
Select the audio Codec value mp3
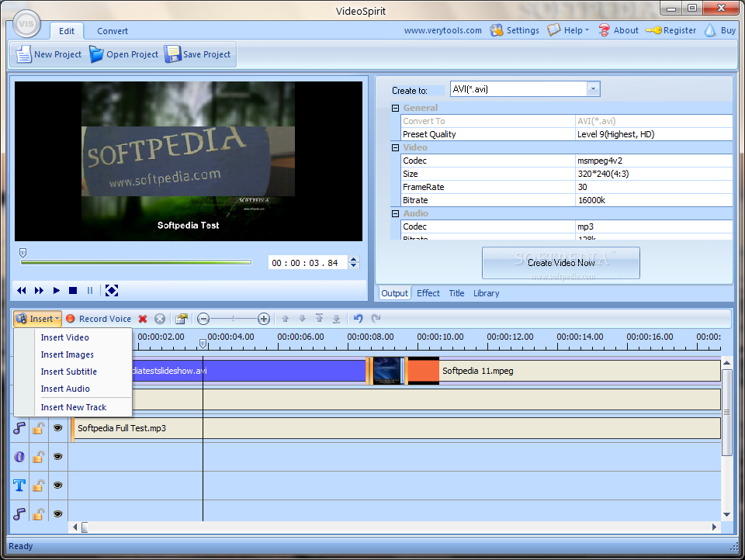point(653,226)
